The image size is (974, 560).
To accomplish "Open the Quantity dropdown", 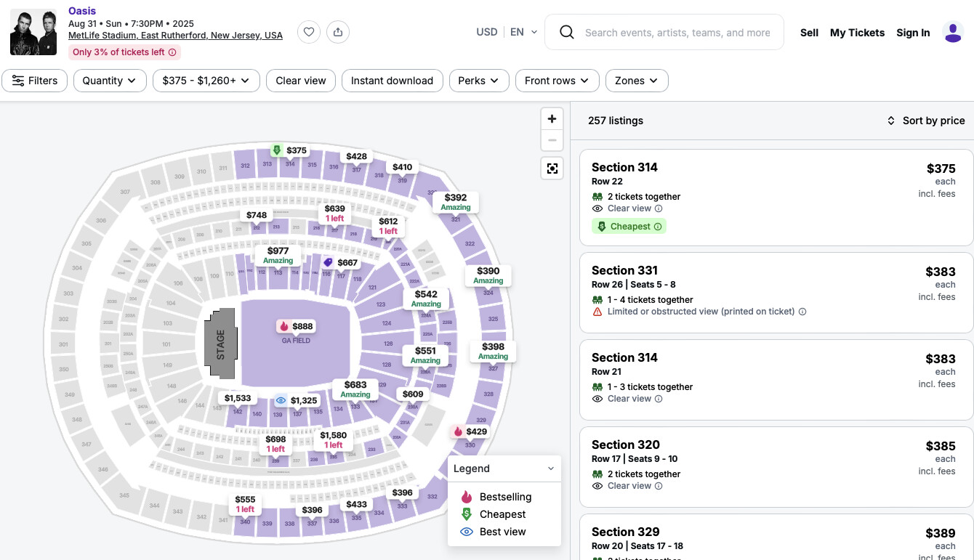I will [110, 81].
